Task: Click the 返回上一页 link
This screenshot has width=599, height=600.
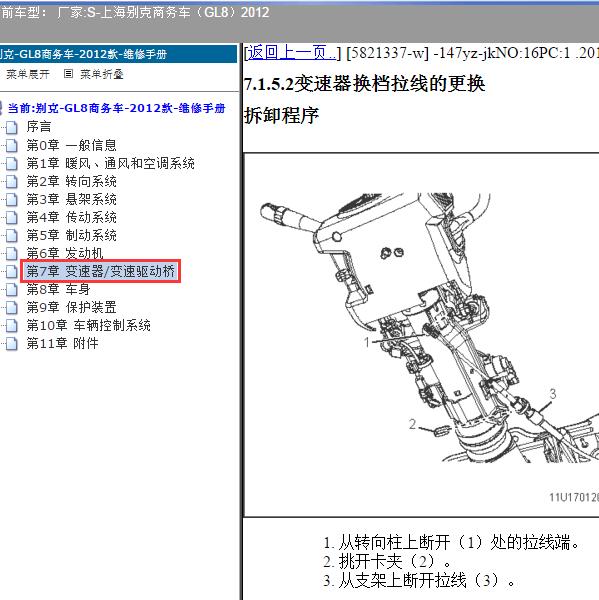Action: click(292, 53)
